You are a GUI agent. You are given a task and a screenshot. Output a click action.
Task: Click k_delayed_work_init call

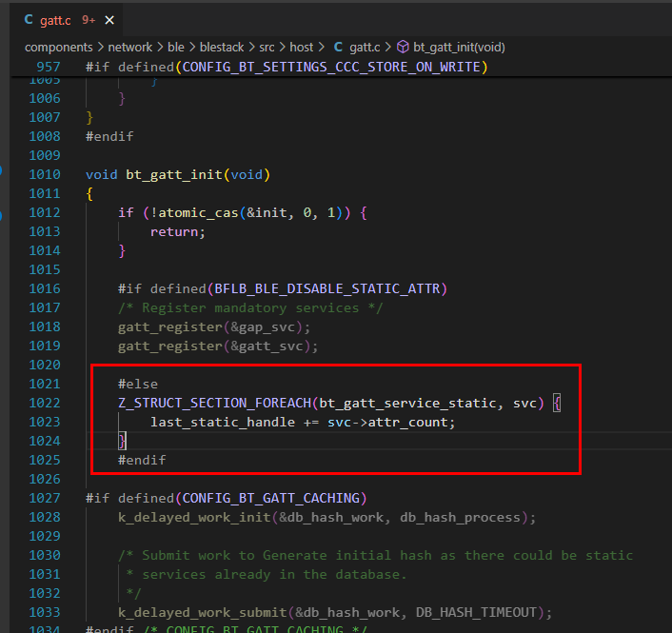click(x=194, y=517)
